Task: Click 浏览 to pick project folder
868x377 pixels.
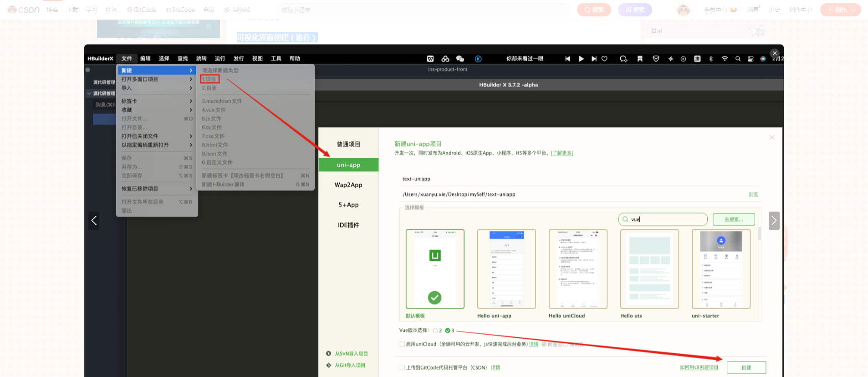Action: (x=753, y=195)
